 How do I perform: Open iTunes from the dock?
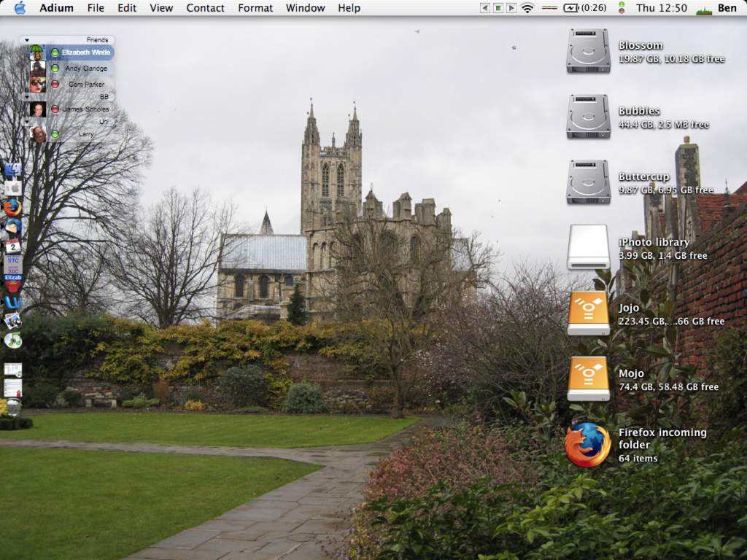click(x=12, y=341)
